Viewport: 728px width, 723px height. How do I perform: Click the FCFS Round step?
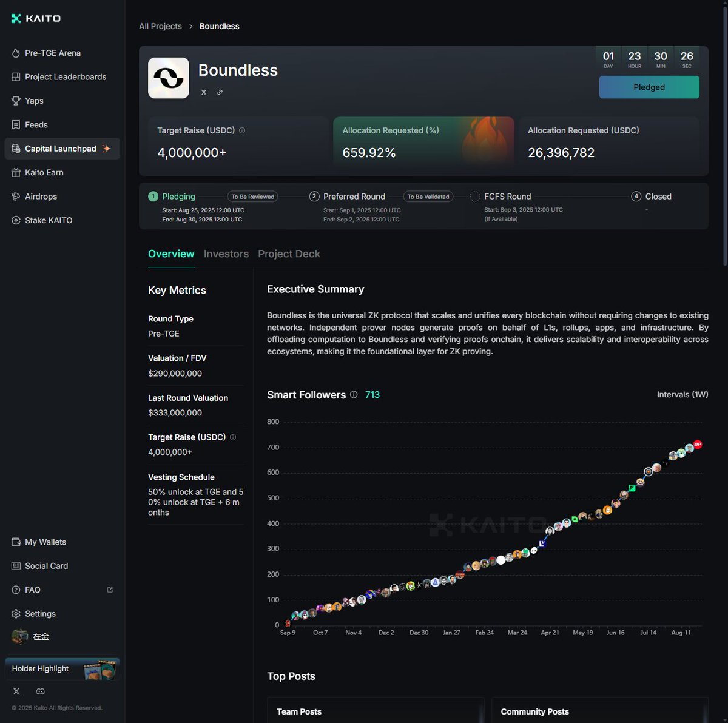[501, 197]
